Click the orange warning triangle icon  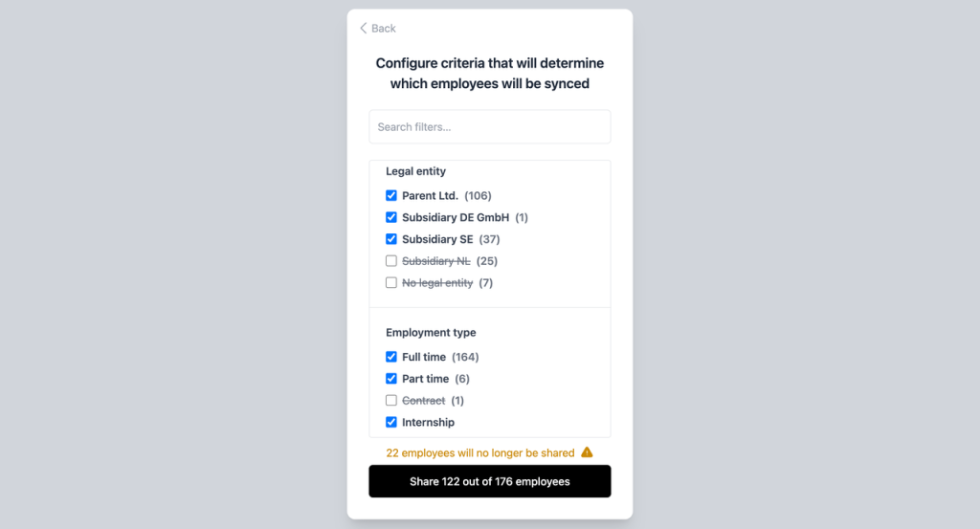pyautogui.click(x=587, y=452)
